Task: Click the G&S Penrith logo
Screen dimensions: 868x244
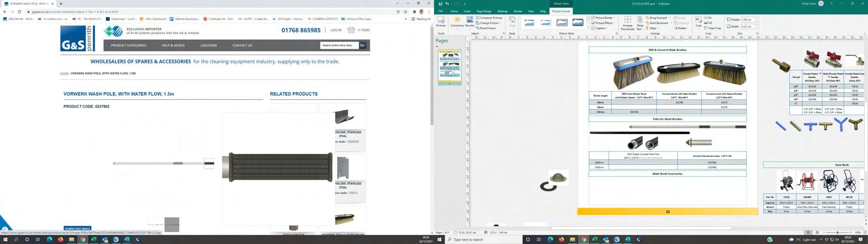Action: coord(77,37)
